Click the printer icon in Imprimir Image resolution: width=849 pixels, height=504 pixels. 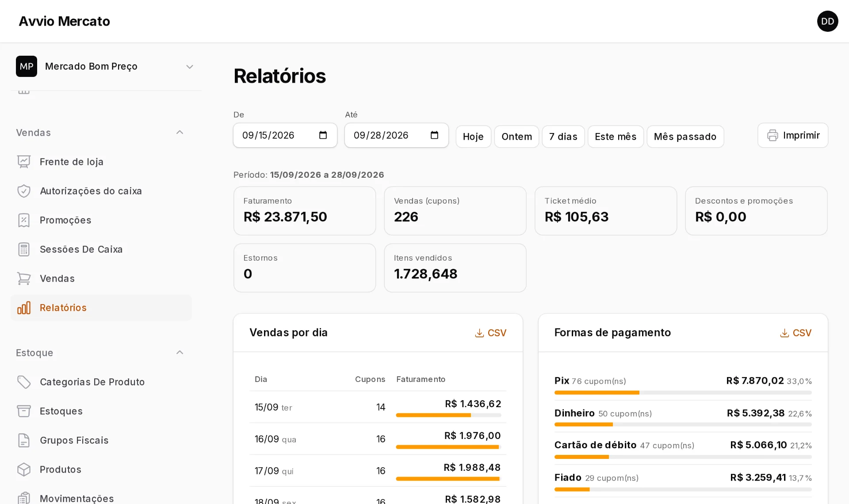[x=773, y=135]
